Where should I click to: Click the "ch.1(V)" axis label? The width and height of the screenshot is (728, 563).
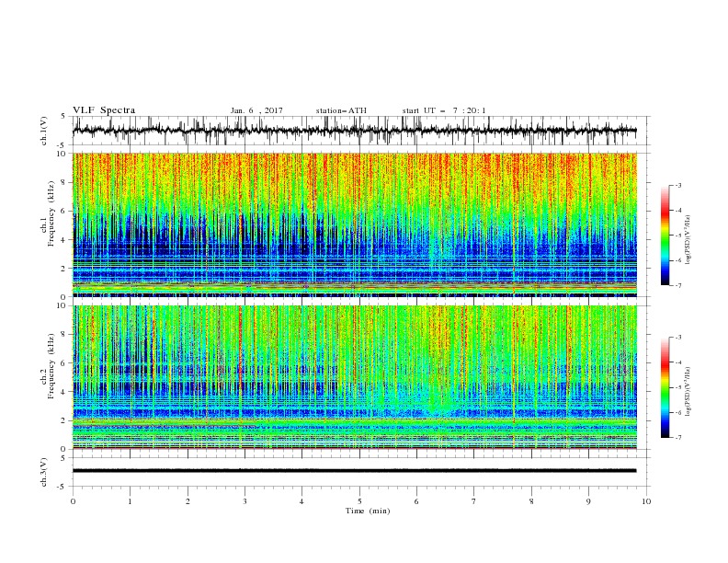click(44, 131)
